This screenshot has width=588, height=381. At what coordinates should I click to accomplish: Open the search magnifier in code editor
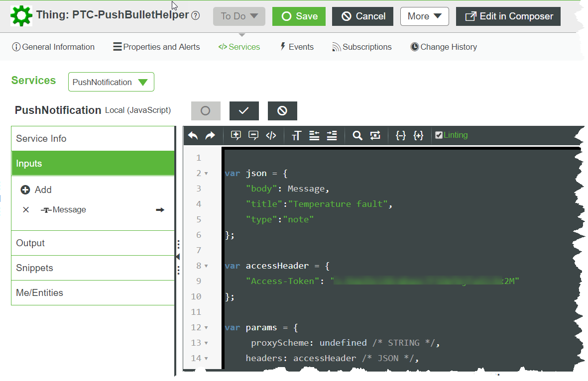click(357, 136)
